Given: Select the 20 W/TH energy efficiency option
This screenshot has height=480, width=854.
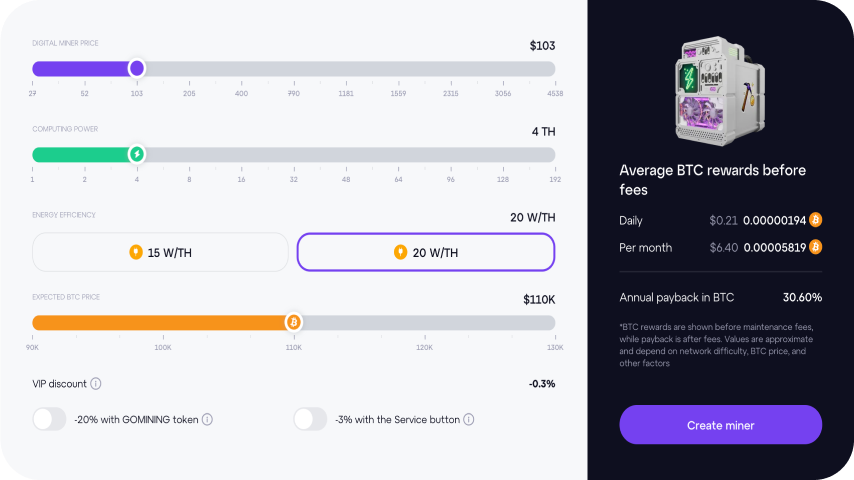Looking at the screenshot, I should pos(425,252).
